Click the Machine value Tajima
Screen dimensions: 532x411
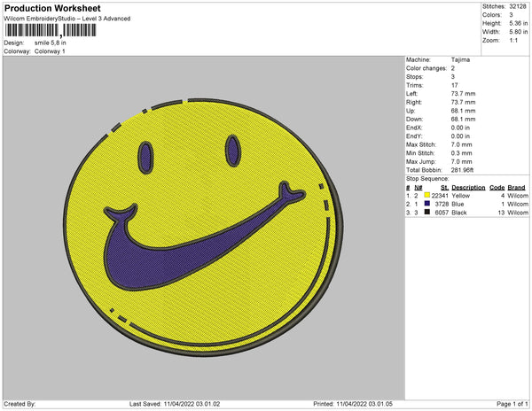pos(460,59)
